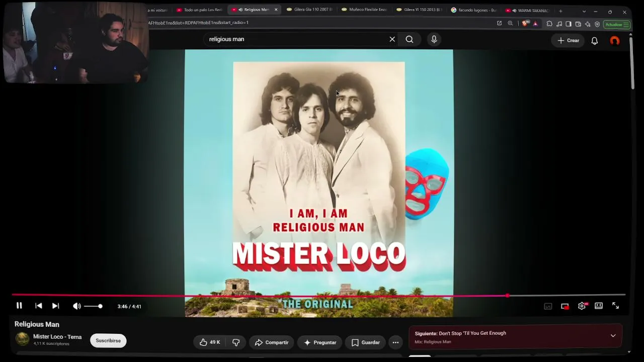The image size is (644, 362).
Task: Adjust the player volume slider
Action: [93, 306]
